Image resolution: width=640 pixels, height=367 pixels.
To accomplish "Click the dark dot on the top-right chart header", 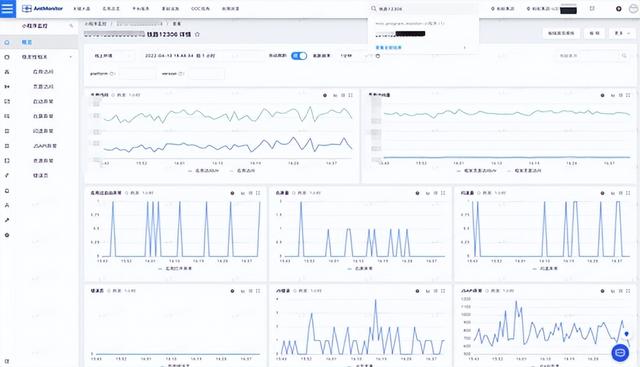I will pyautogui.click(x=602, y=95).
